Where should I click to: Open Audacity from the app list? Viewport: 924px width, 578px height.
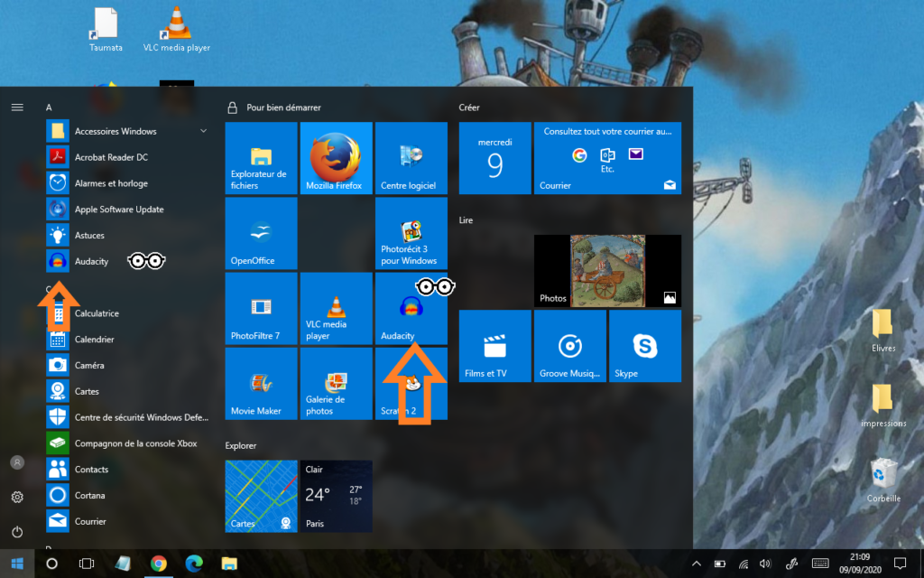pos(127,261)
